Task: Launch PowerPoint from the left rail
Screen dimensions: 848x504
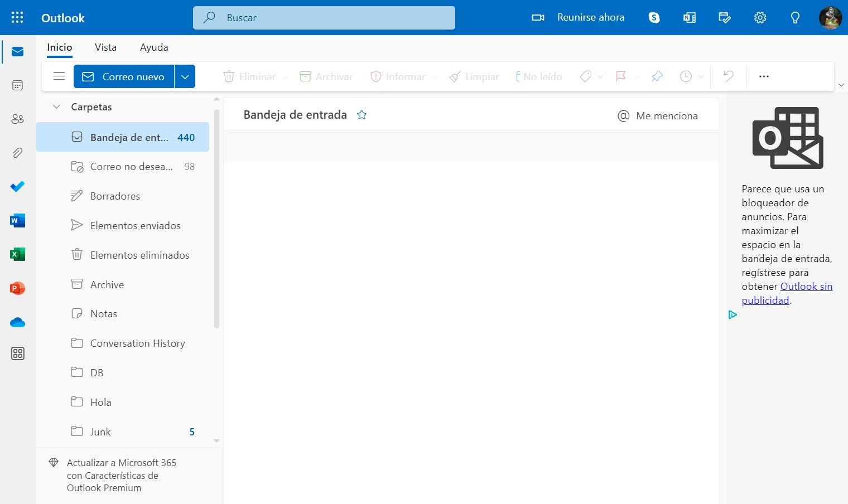Action: (x=17, y=288)
